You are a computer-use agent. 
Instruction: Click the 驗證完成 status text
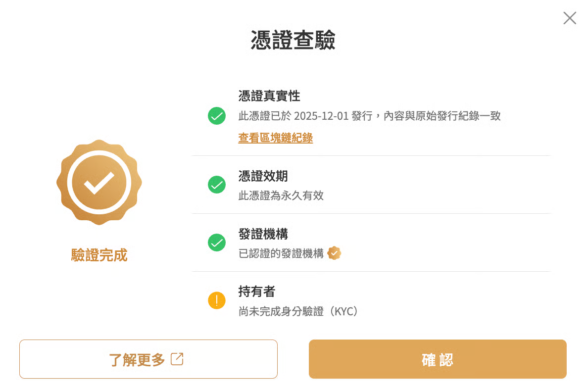pyautogui.click(x=99, y=255)
